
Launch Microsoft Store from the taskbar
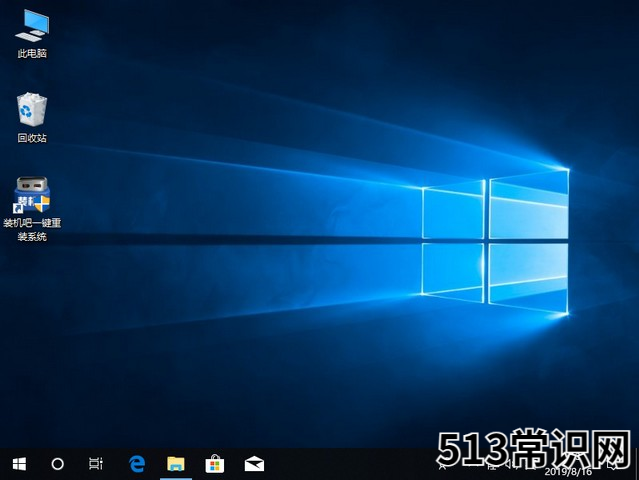pyautogui.click(x=215, y=464)
